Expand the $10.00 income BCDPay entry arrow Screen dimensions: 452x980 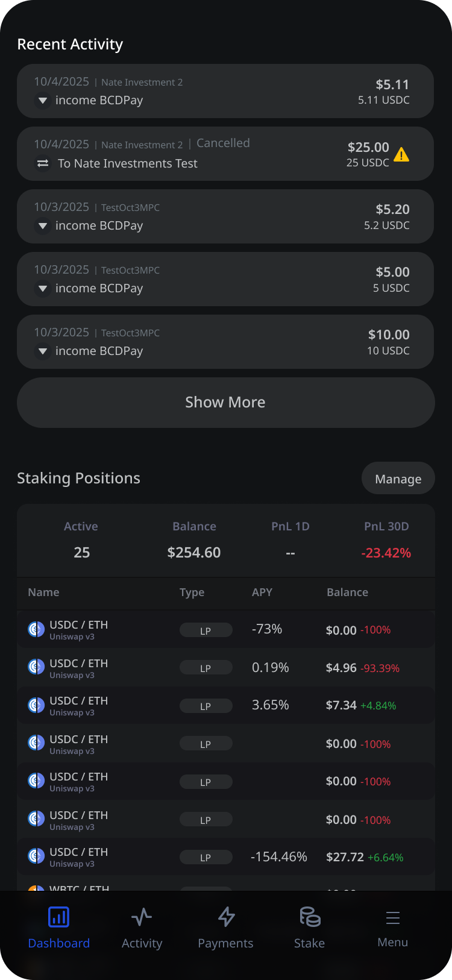point(43,351)
